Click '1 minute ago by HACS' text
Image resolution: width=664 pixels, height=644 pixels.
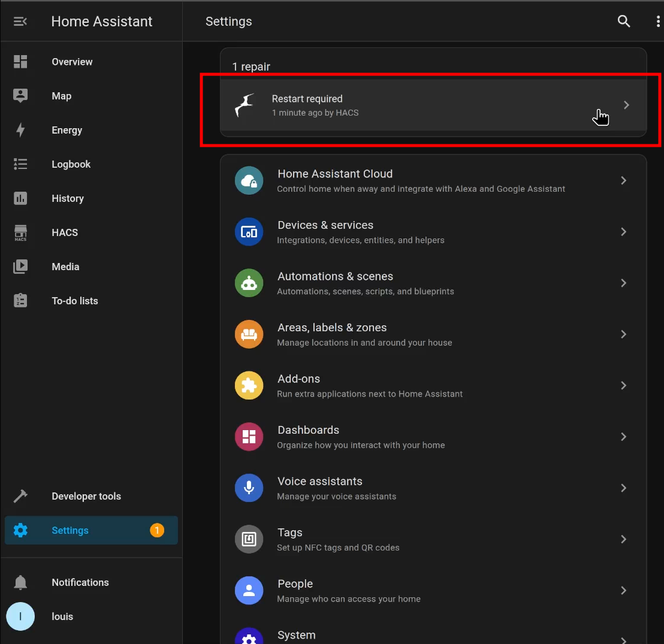(315, 113)
